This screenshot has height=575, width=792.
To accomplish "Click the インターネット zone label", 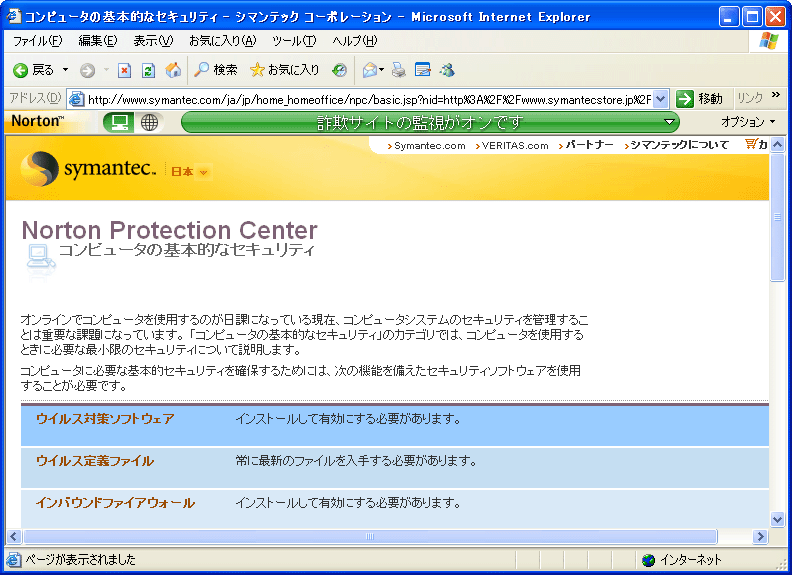I will point(691,560).
